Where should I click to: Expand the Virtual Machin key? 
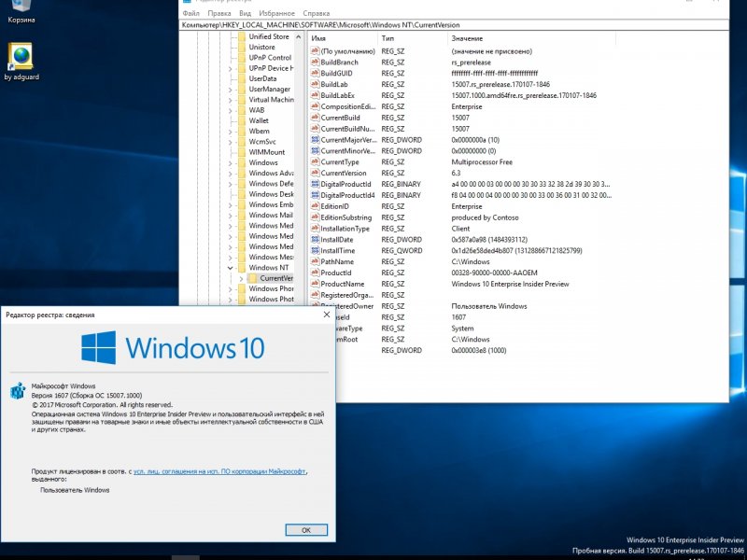coord(231,100)
